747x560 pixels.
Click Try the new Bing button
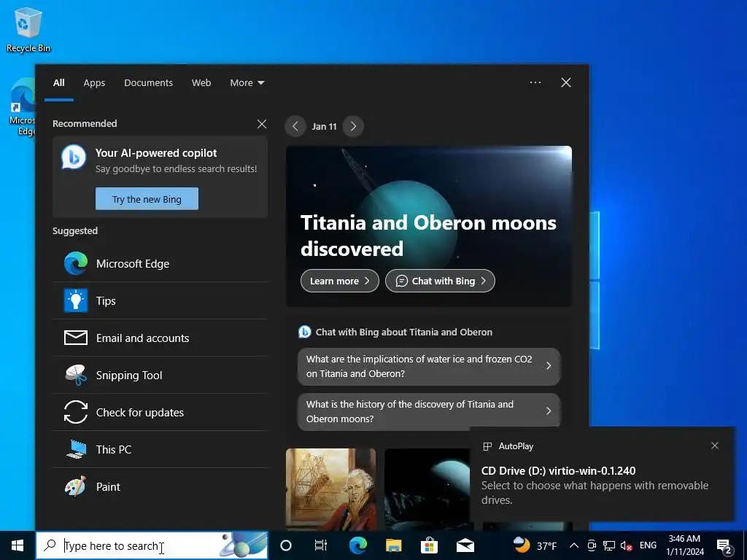(147, 199)
